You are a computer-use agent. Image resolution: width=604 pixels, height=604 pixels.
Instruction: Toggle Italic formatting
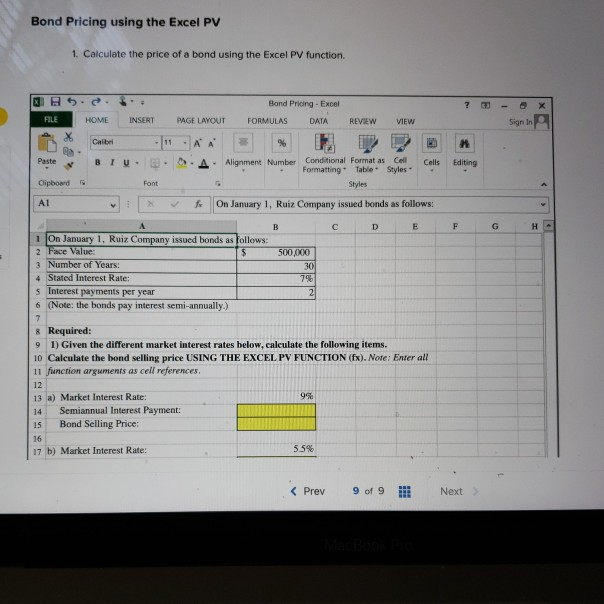point(112,163)
